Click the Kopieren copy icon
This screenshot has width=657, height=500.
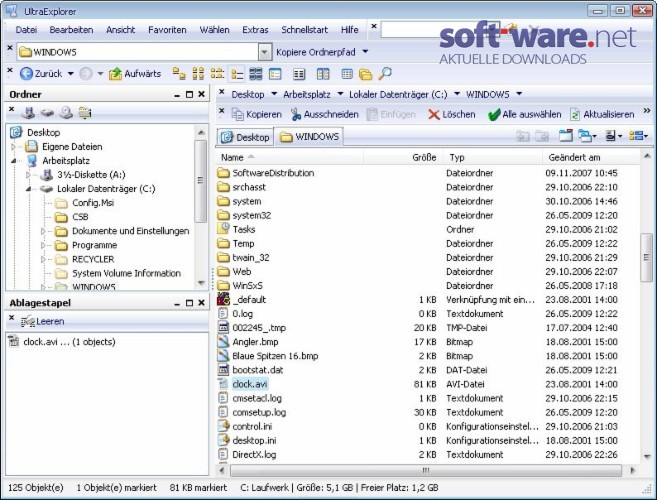click(x=238, y=114)
